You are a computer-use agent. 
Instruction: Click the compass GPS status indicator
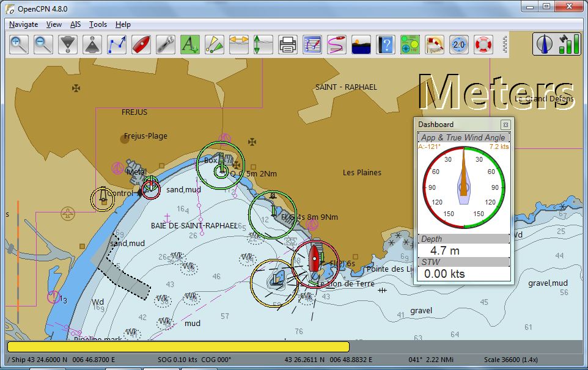pos(546,45)
